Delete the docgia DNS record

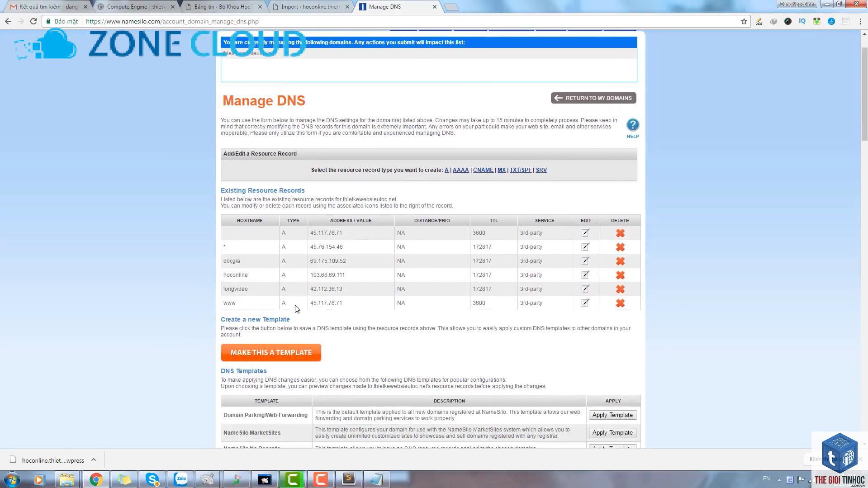click(620, 261)
